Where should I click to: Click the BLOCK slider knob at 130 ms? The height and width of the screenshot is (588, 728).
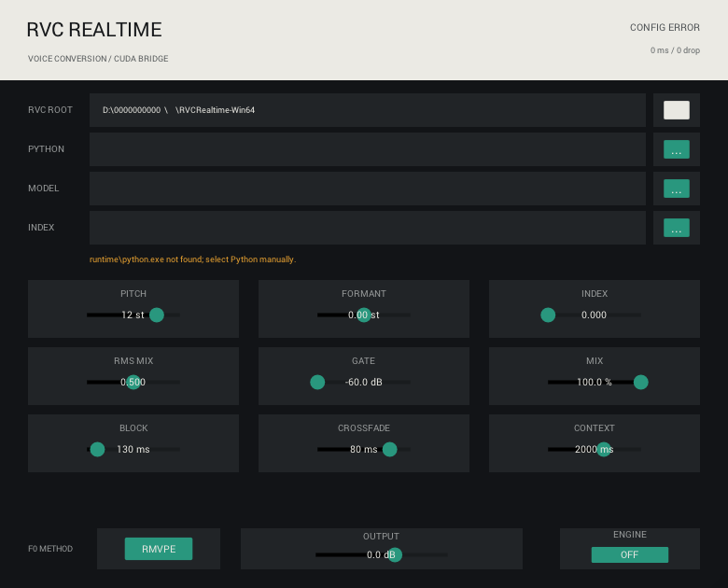click(x=97, y=449)
